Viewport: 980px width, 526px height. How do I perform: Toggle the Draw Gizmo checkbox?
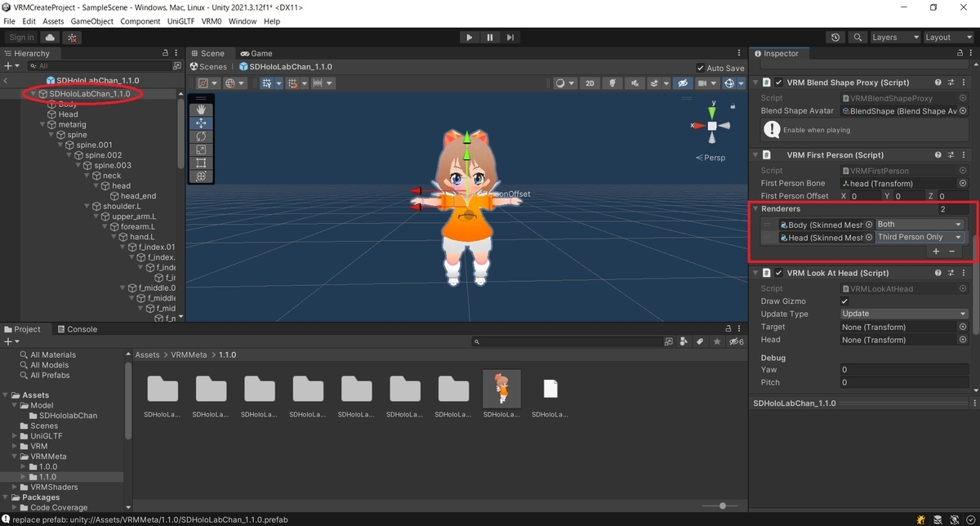tap(845, 301)
